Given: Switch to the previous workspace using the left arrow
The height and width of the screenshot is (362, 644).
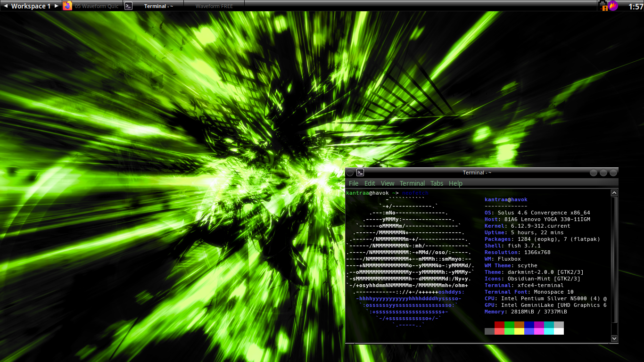Looking at the screenshot, I should point(6,6).
